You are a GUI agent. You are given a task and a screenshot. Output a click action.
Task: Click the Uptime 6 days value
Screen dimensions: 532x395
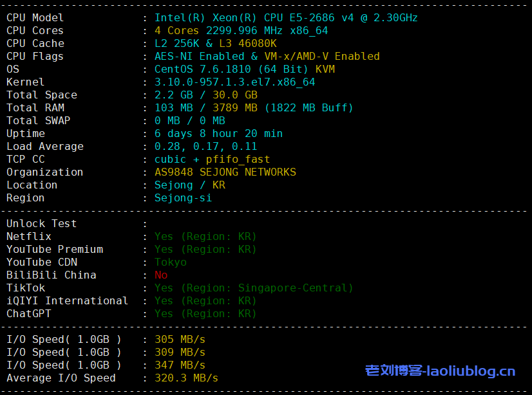[218, 134]
